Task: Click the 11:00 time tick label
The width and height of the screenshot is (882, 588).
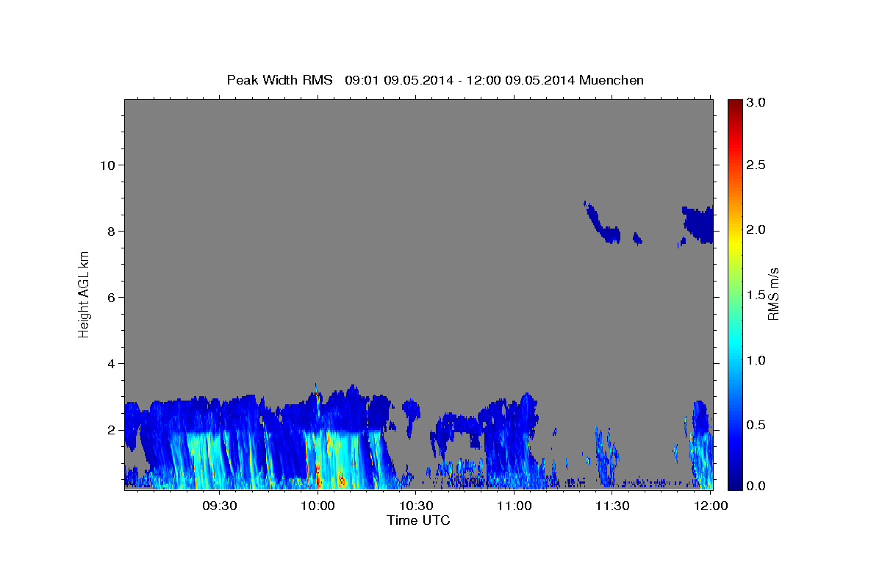Action: pos(514,506)
